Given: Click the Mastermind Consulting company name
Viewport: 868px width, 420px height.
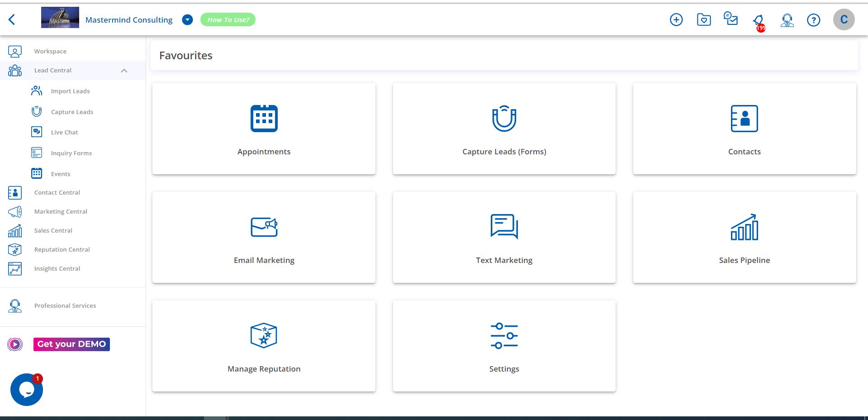Looking at the screenshot, I should (x=129, y=20).
